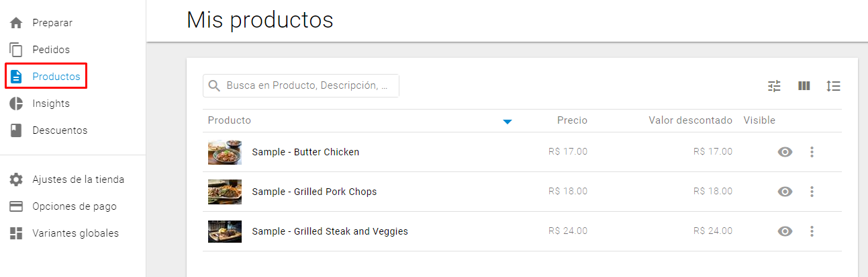This screenshot has height=277, width=868.
Task: Toggle visibility of Sample - Butter Chicken
Action: tap(785, 152)
